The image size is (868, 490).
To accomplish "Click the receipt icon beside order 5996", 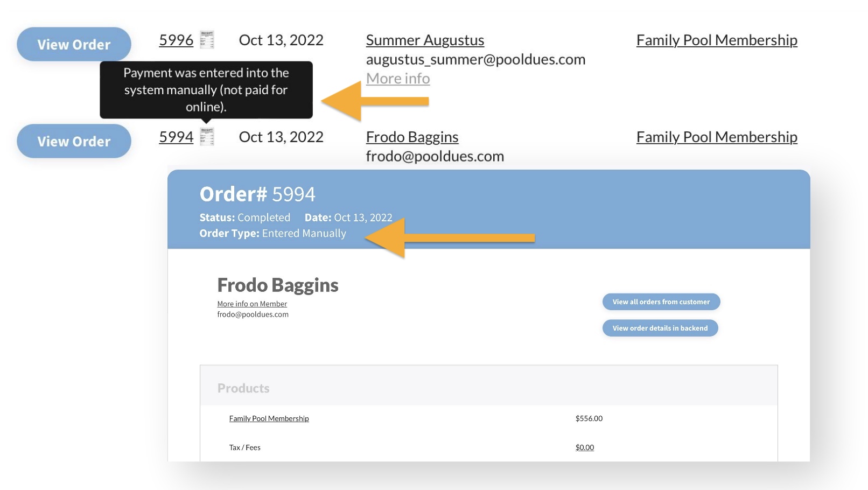I will coord(207,40).
